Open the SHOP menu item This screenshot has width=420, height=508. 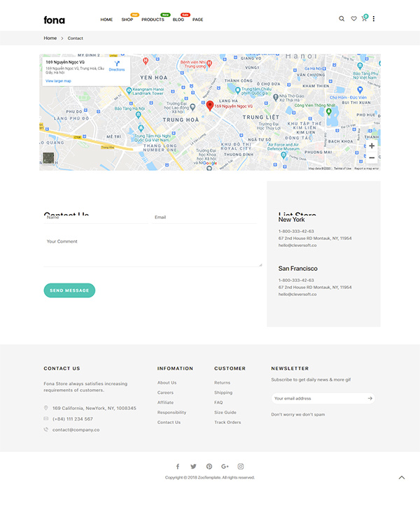click(127, 20)
